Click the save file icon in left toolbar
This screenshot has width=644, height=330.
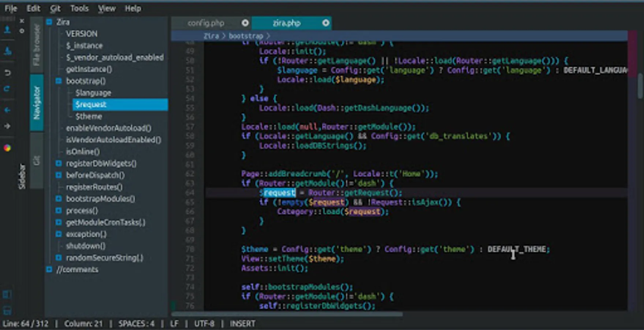pyautogui.click(x=7, y=51)
